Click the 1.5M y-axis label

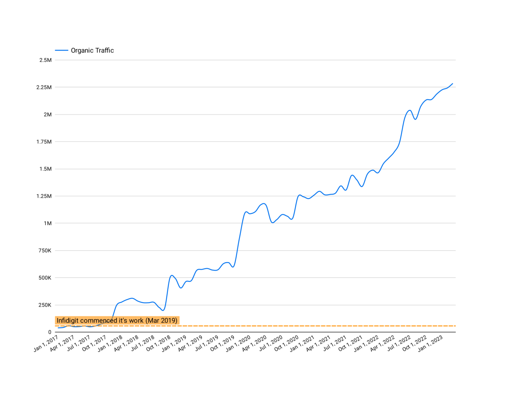(x=45, y=169)
